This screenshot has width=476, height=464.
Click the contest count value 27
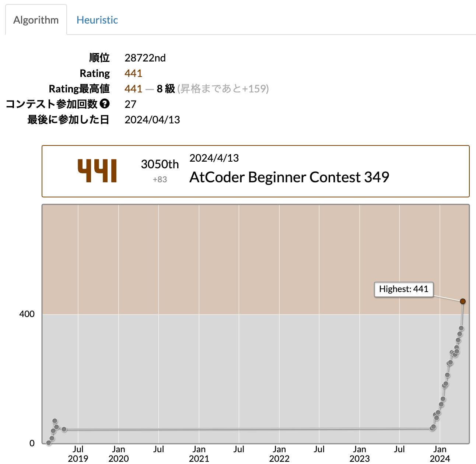[130, 104]
